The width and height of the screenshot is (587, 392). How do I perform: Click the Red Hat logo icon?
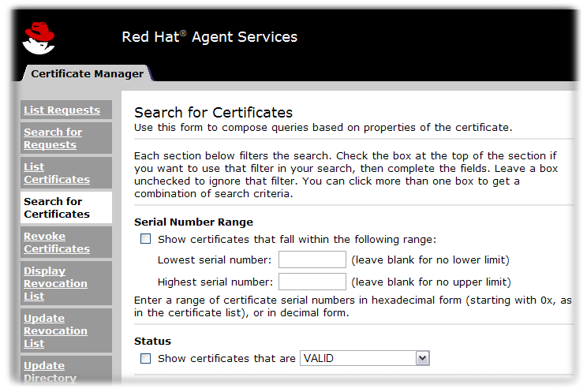39,37
